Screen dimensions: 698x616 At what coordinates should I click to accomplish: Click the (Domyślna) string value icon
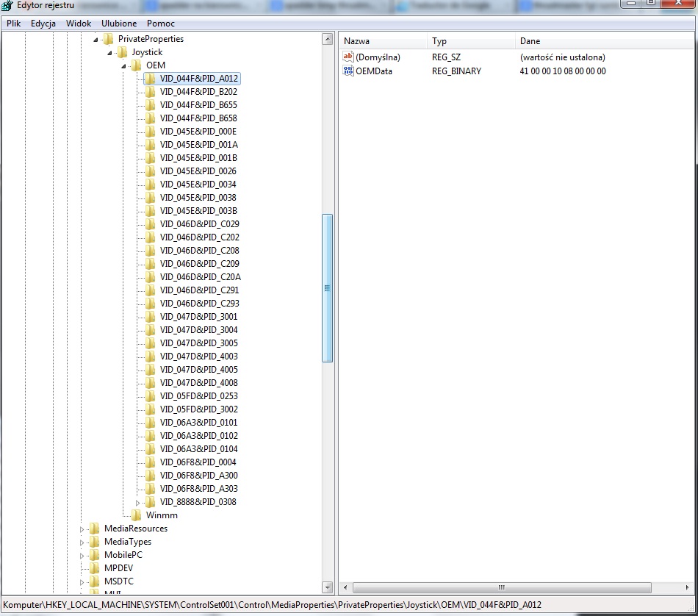(348, 57)
